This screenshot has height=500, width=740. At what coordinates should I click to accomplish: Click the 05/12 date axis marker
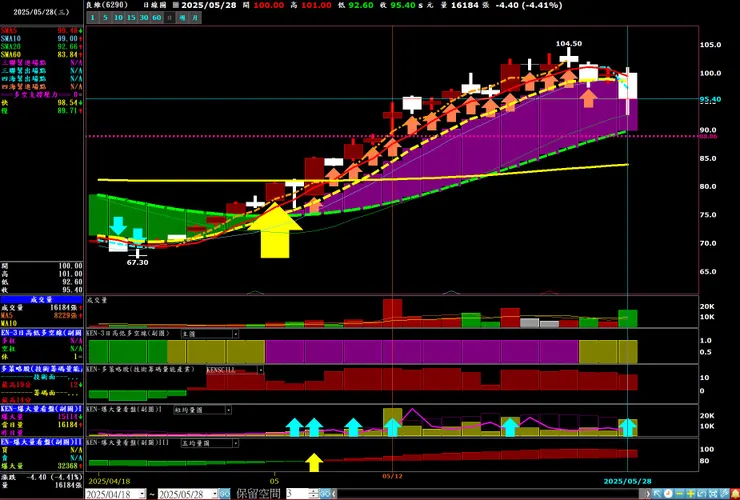[392, 476]
